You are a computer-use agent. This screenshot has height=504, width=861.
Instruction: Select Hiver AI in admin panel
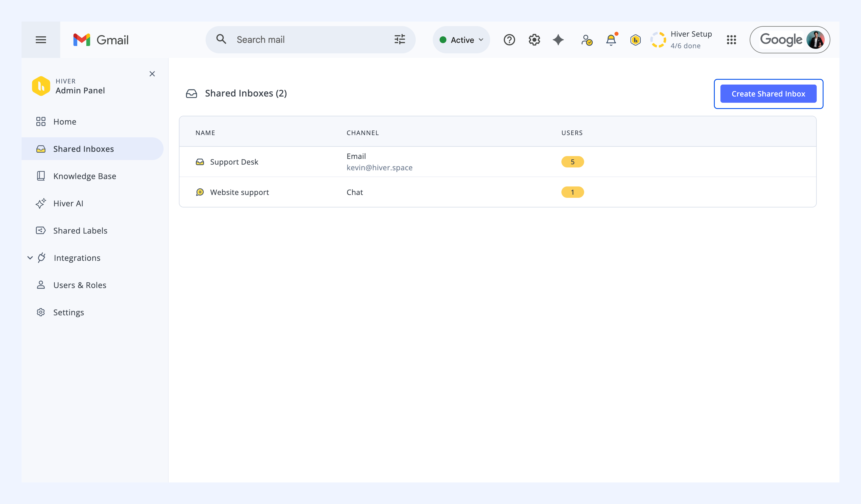click(68, 203)
